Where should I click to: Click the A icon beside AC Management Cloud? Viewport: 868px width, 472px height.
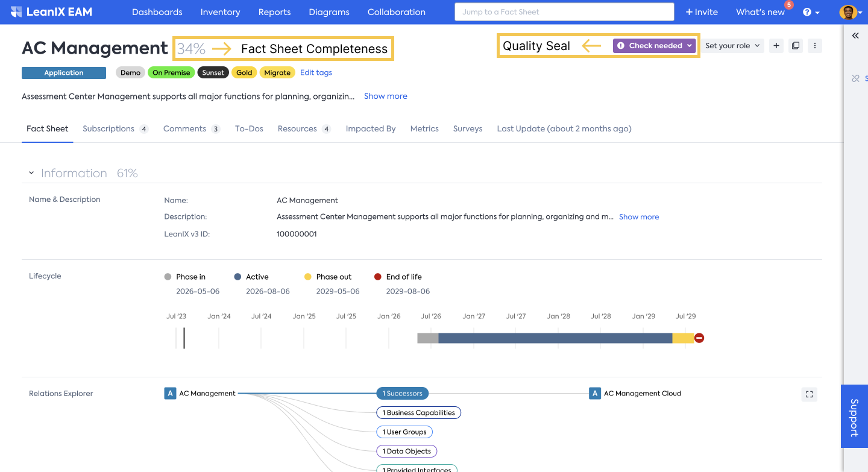coord(595,393)
